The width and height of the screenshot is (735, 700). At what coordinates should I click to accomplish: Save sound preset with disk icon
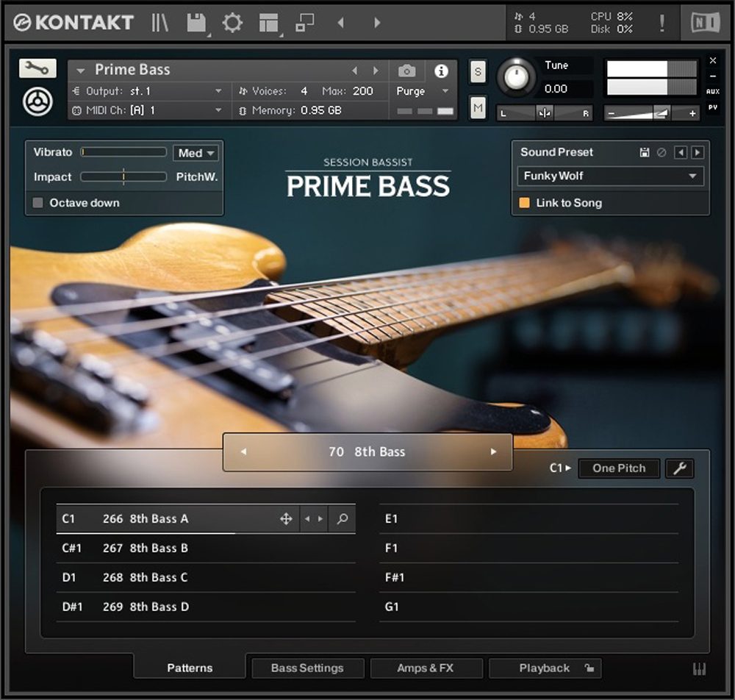coord(645,152)
